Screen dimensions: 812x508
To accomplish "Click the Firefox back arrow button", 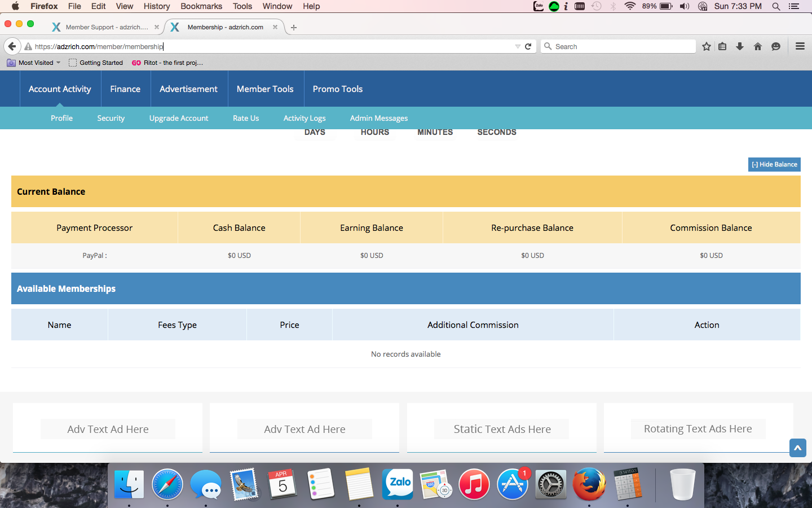I will tap(12, 46).
